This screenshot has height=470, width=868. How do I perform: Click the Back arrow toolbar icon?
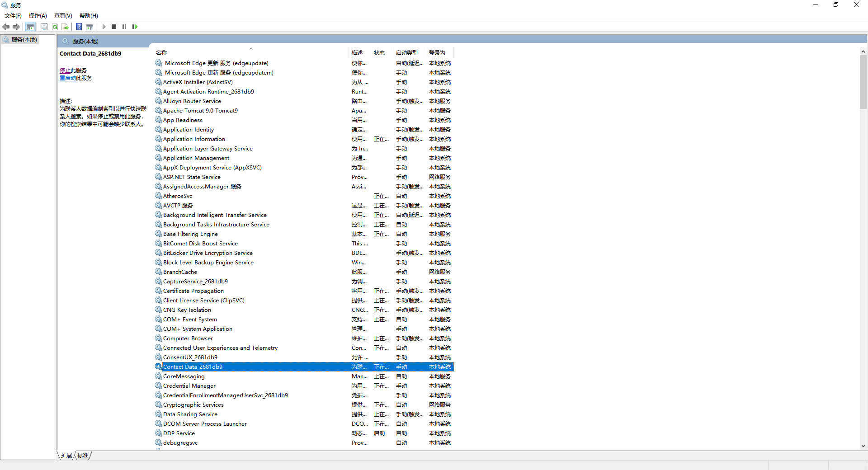6,27
